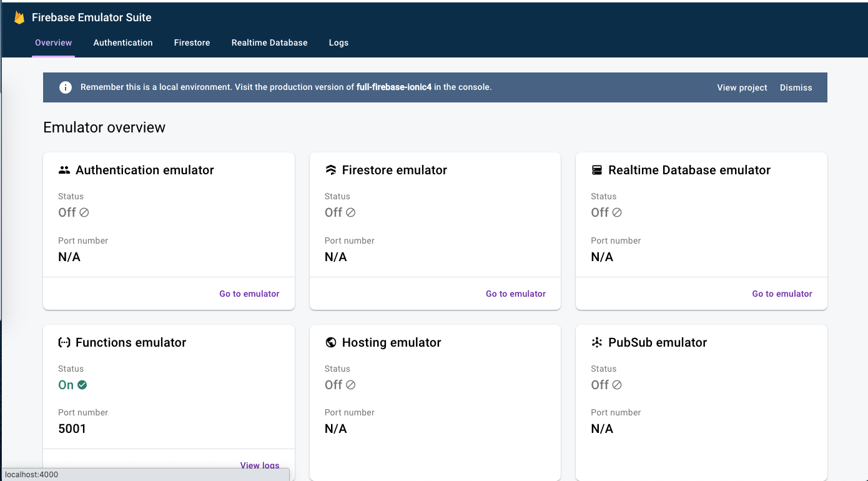Screen dimensions: 868x481
Task: Click the Off status icon in Firestore card
Action: tap(351, 212)
